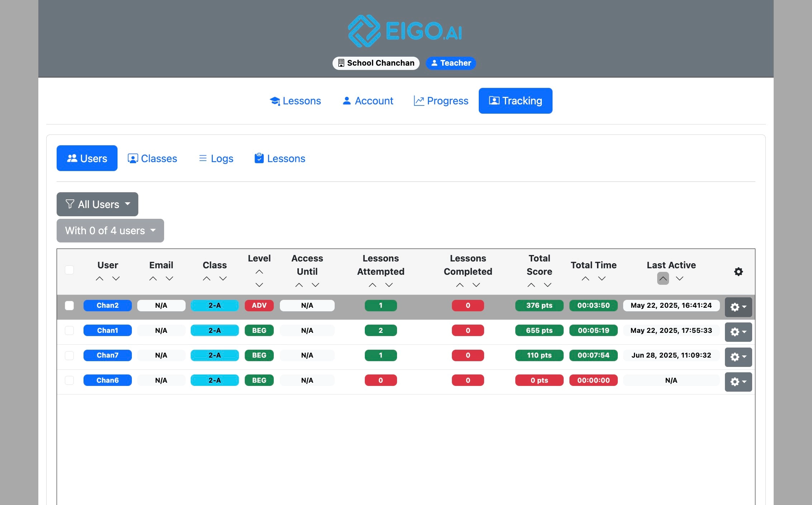This screenshot has width=812, height=505.
Task: Sort User column ascending arrow
Action: click(x=100, y=279)
